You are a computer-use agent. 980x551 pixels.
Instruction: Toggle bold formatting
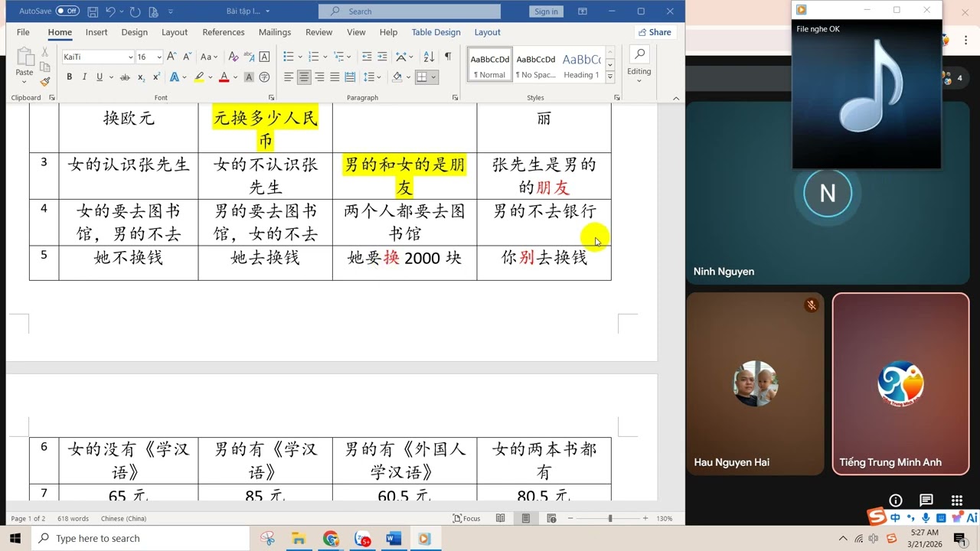pos(69,77)
